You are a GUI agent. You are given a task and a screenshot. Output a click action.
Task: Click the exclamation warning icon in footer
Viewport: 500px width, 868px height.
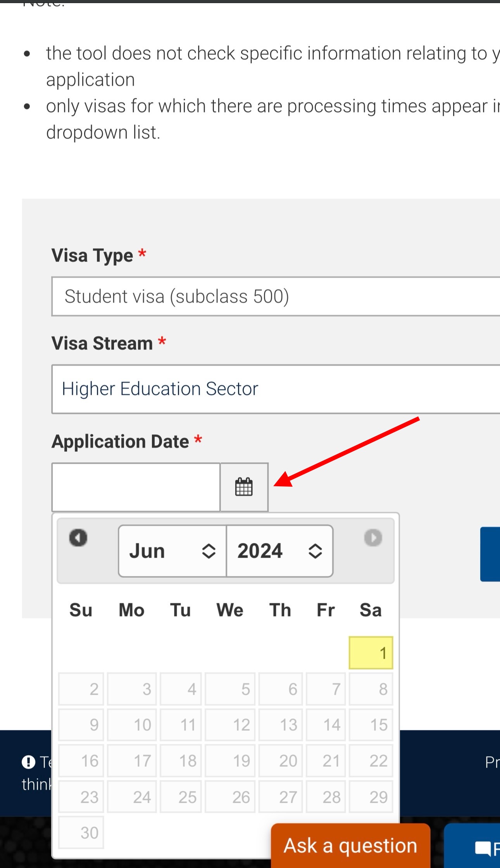pos(29,762)
